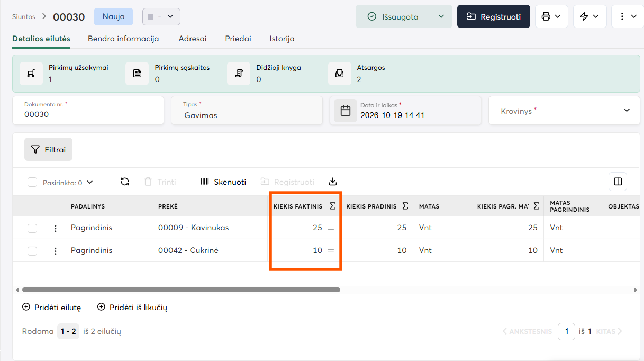Expand the Išsaugota status dropdown arrow
The image size is (644, 361).
point(441,16)
